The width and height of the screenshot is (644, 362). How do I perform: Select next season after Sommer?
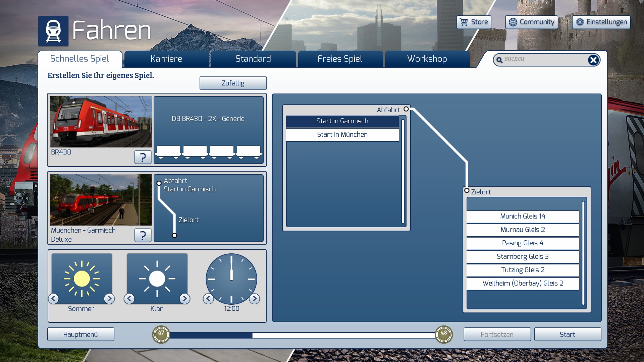click(109, 299)
